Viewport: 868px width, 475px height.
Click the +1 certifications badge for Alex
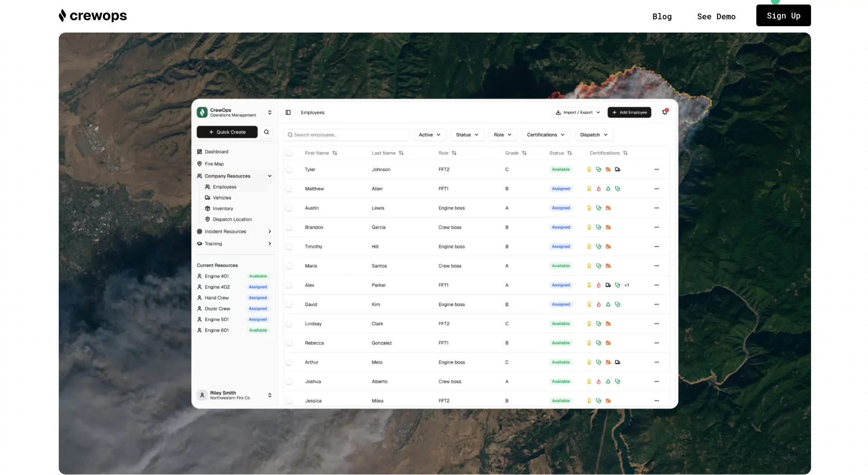coord(627,285)
